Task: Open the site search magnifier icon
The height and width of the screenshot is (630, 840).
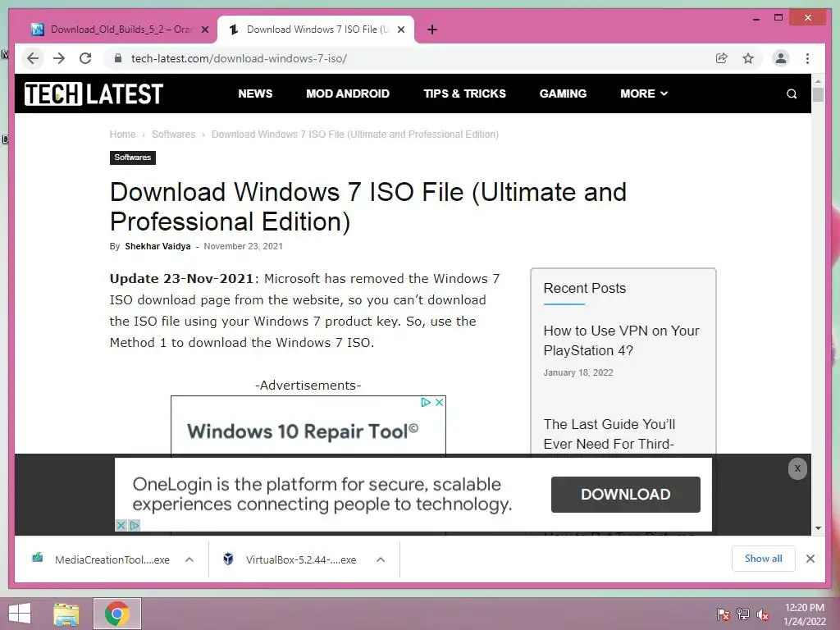Action: 792,94
